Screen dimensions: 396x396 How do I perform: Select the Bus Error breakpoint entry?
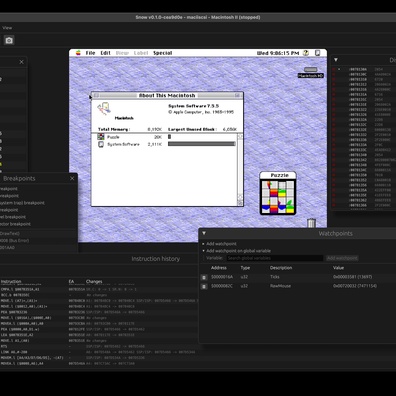(14, 241)
